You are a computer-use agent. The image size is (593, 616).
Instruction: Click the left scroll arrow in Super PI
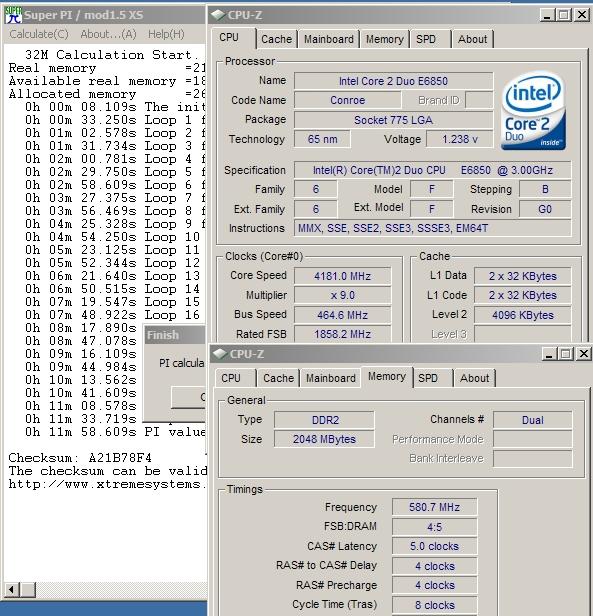[12, 589]
